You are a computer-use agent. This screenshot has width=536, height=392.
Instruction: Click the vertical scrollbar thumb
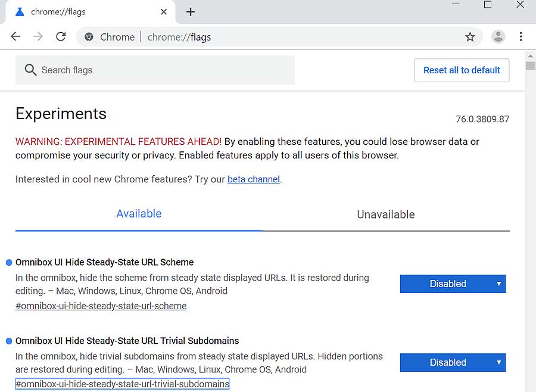click(531, 66)
